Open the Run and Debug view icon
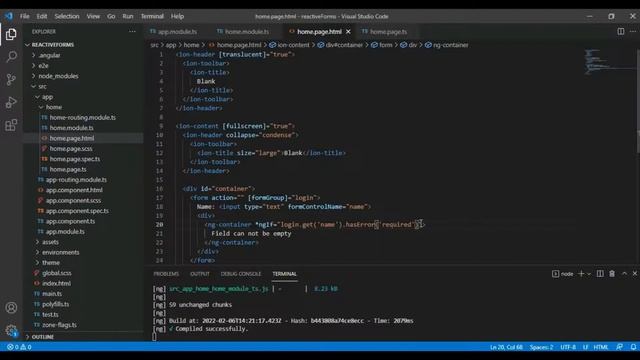Viewport: 640px width, 360px height. click(11, 102)
